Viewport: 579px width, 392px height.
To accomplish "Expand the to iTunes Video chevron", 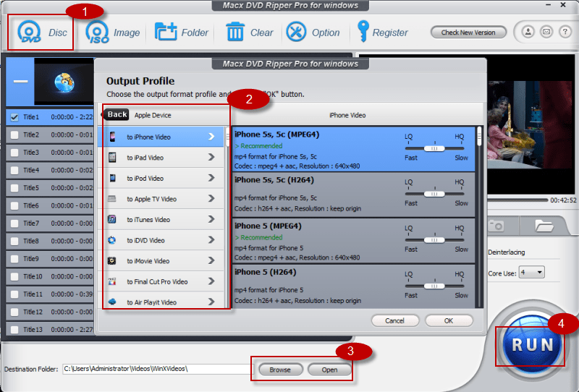I will point(211,219).
